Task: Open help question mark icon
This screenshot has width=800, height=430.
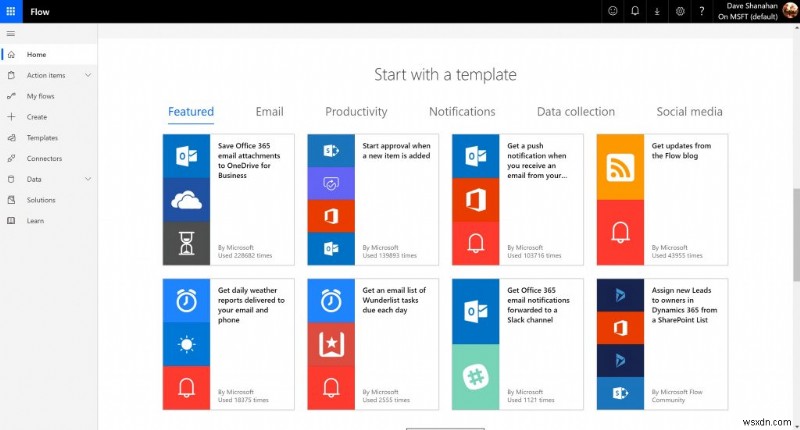Action: 702,11
